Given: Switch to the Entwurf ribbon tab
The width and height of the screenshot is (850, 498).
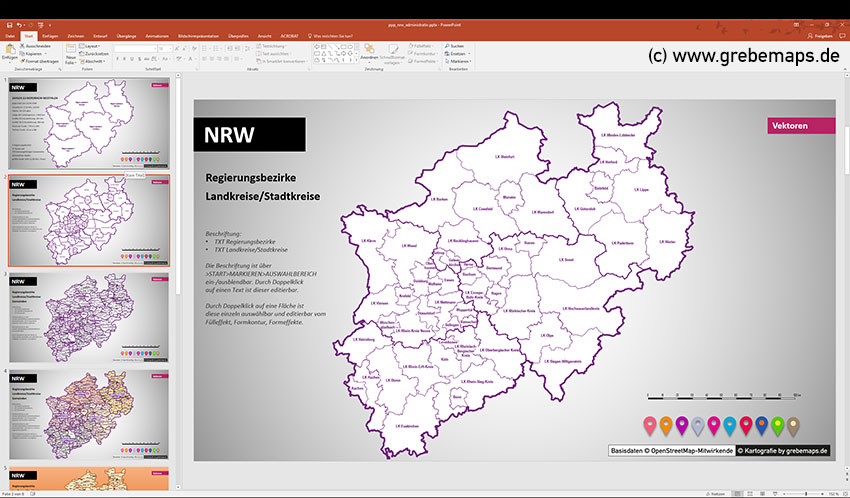Looking at the screenshot, I should pyautogui.click(x=100, y=35).
